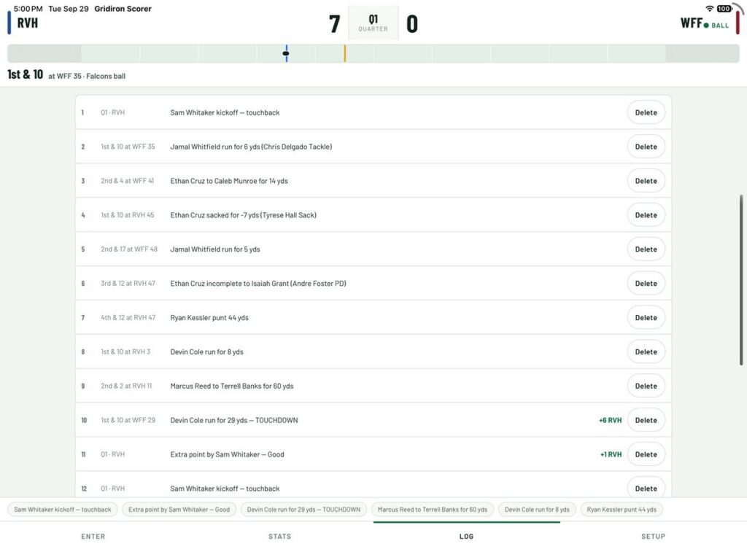The width and height of the screenshot is (747, 560).
Task: Select the LOG tab
Action: pos(466,536)
